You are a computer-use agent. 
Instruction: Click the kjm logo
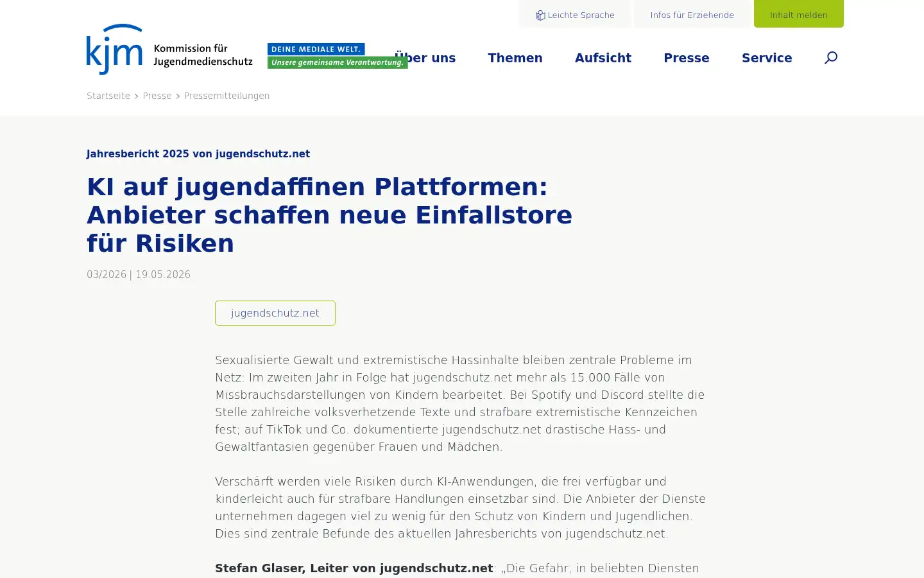click(x=114, y=49)
